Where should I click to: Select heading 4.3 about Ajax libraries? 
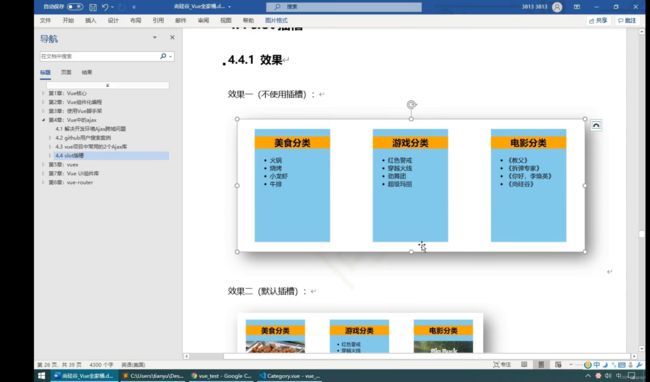pos(91,147)
